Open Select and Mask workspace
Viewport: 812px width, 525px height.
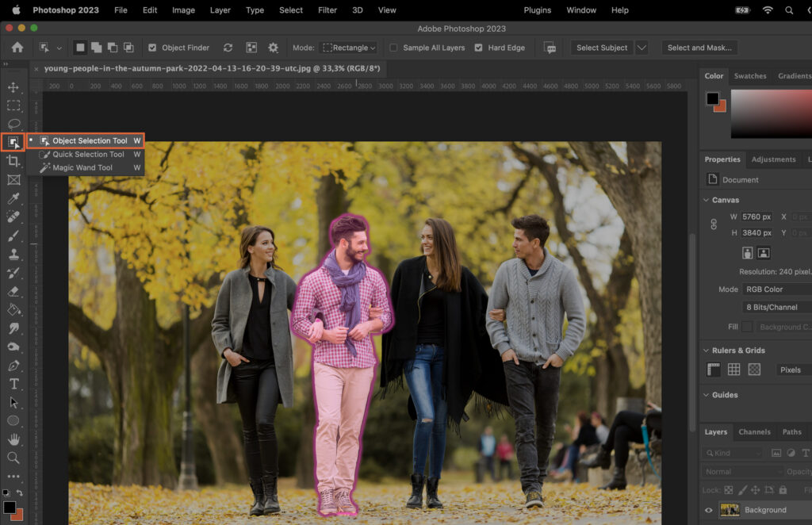(x=699, y=48)
